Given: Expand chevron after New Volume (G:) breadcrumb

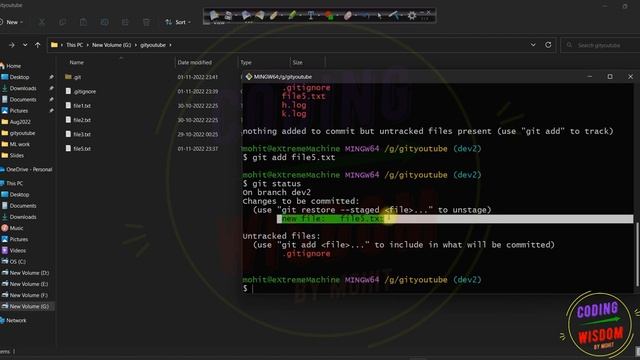Looking at the screenshot, I should 136,45.
